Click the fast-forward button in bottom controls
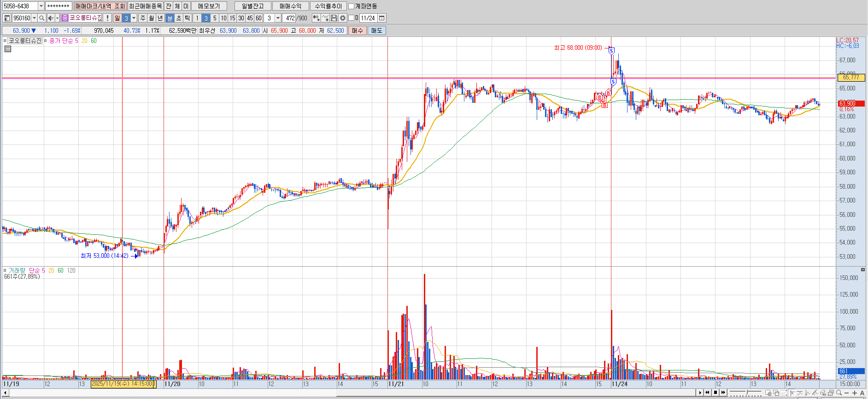The width and height of the screenshot is (868, 399). click(723, 393)
